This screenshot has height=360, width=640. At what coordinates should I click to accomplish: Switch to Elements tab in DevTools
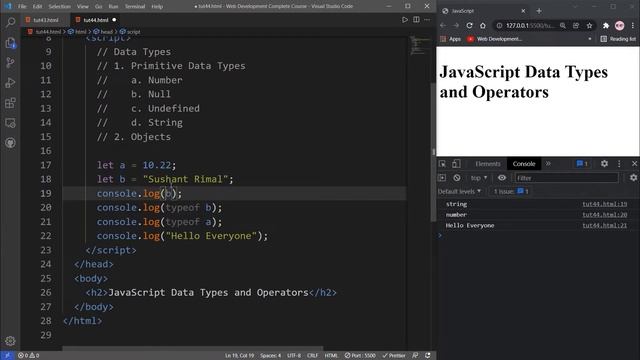[x=487, y=164]
